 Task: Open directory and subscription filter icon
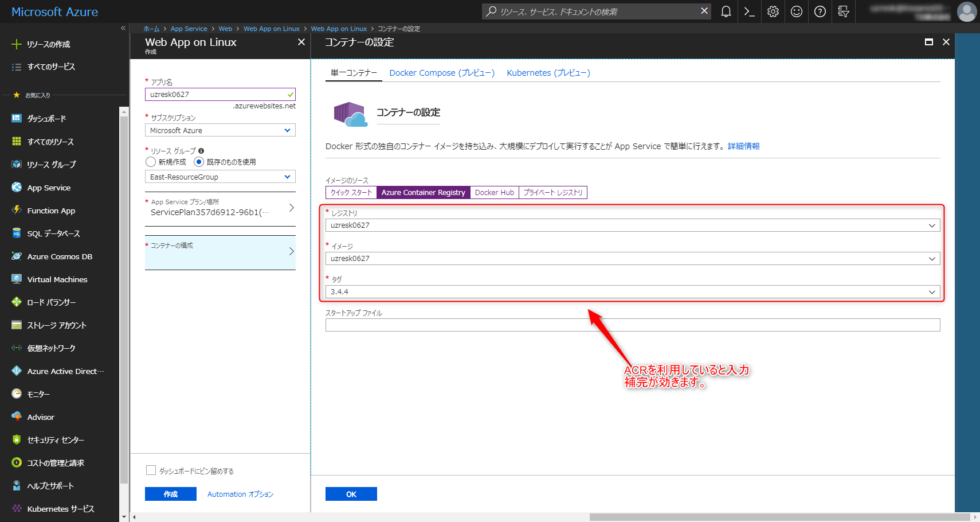pyautogui.click(x=844, y=11)
